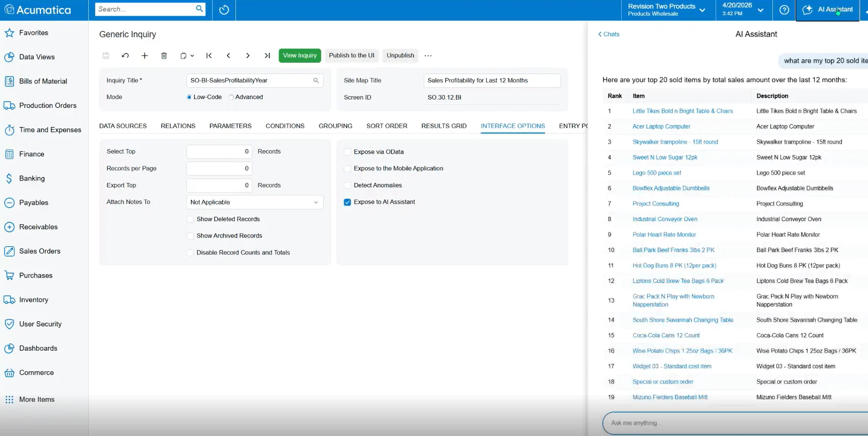
Task: Click the Unpublish button
Action: pyautogui.click(x=400, y=55)
